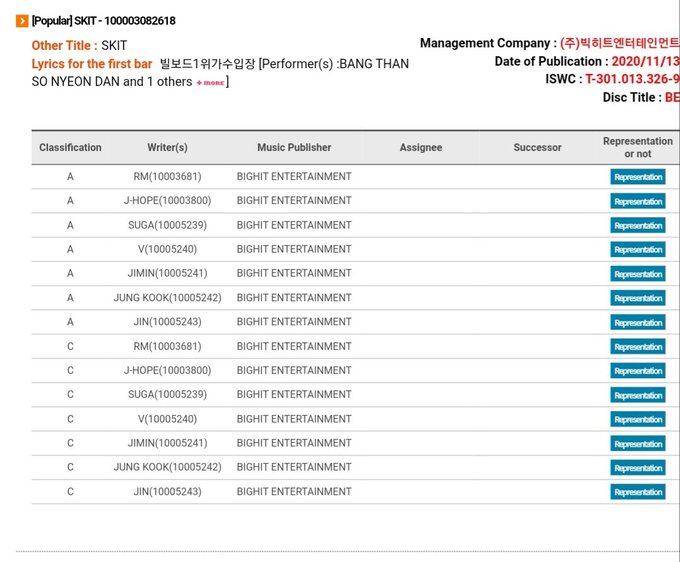Click Representation button for V classification A
This screenshot has height=562, width=680.
(638, 250)
